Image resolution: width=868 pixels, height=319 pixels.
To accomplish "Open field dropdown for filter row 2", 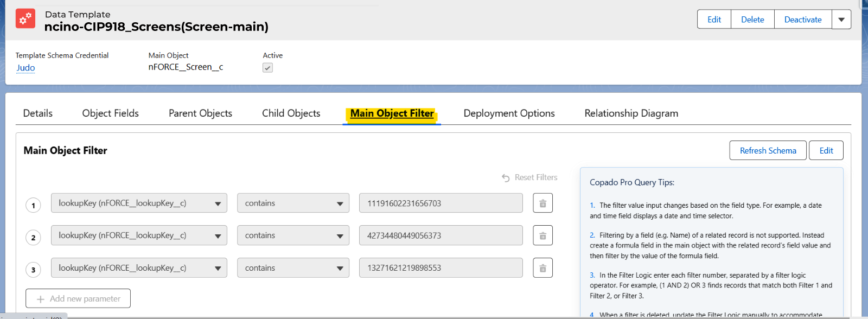I will click(139, 235).
